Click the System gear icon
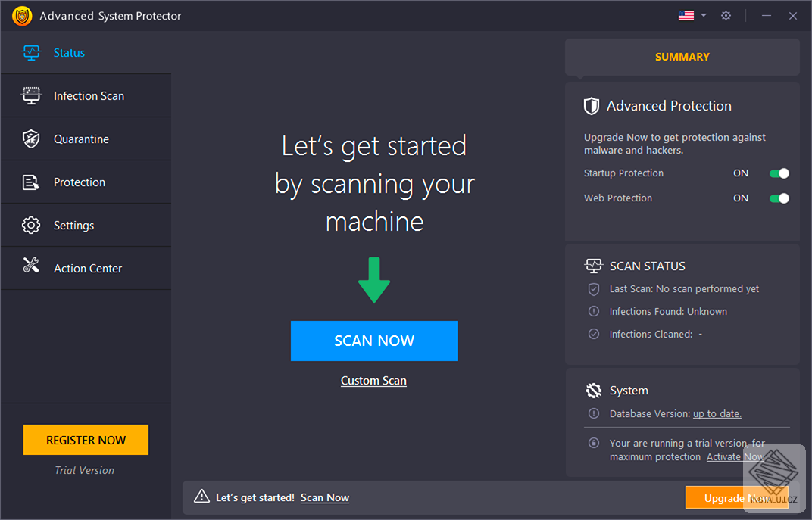 coord(593,391)
